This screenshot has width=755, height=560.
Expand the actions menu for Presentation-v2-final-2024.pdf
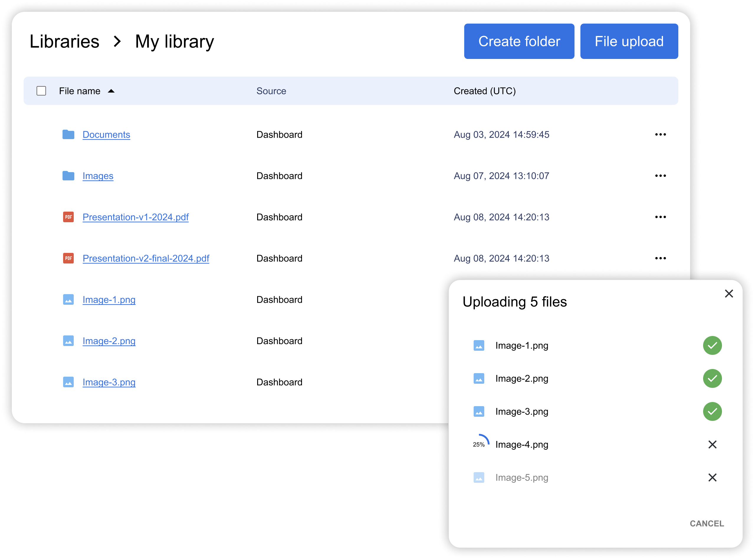tap(660, 258)
